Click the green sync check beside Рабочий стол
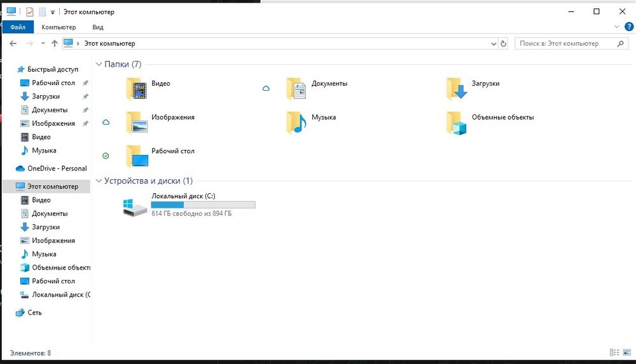The height and width of the screenshot is (364, 636). click(x=106, y=156)
